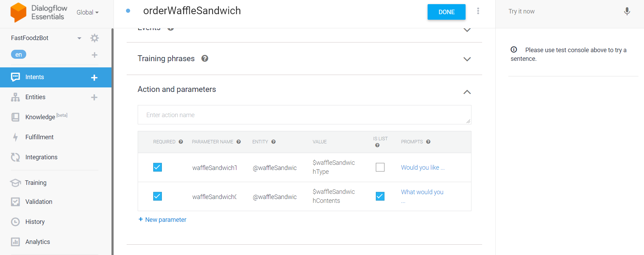This screenshot has width=644, height=255.
Task: Click the microphone icon in test console
Action: (x=627, y=11)
